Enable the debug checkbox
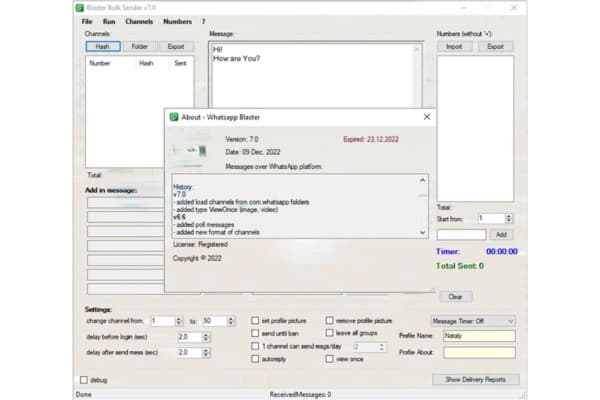The width and height of the screenshot is (600, 400). pyautogui.click(x=83, y=380)
